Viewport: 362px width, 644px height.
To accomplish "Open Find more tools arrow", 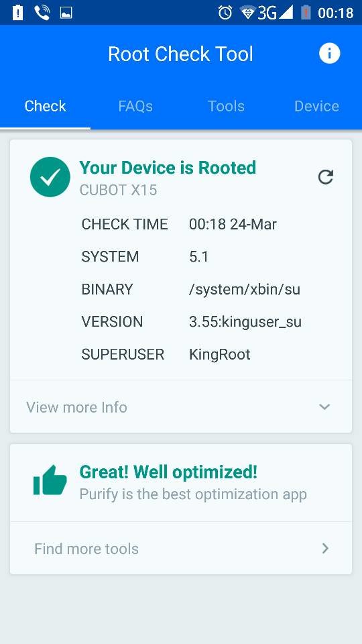I will tap(326, 548).
